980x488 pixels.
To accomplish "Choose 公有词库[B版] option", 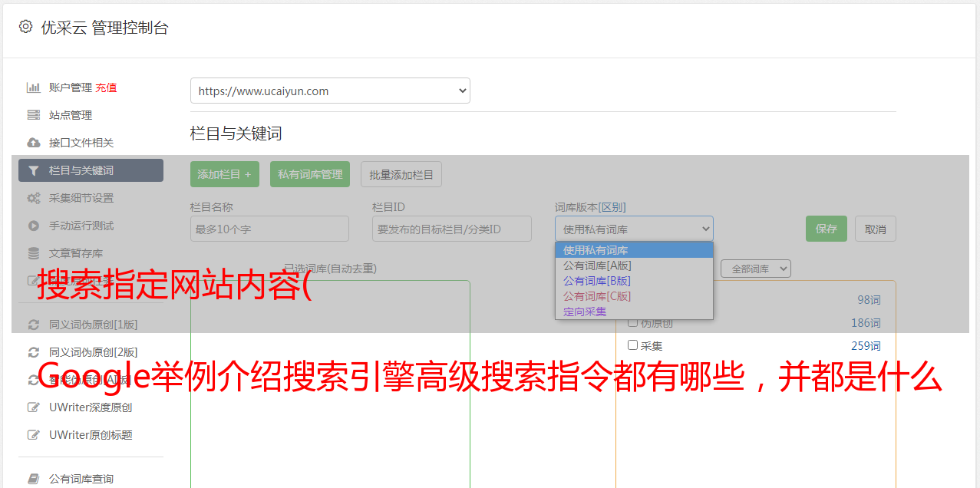I will coord(634,281).
